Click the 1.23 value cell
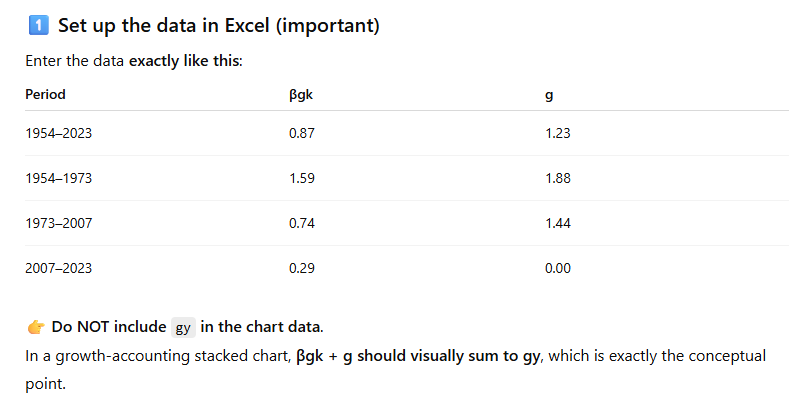Screen dimensions: 789x400 point(557,133)
